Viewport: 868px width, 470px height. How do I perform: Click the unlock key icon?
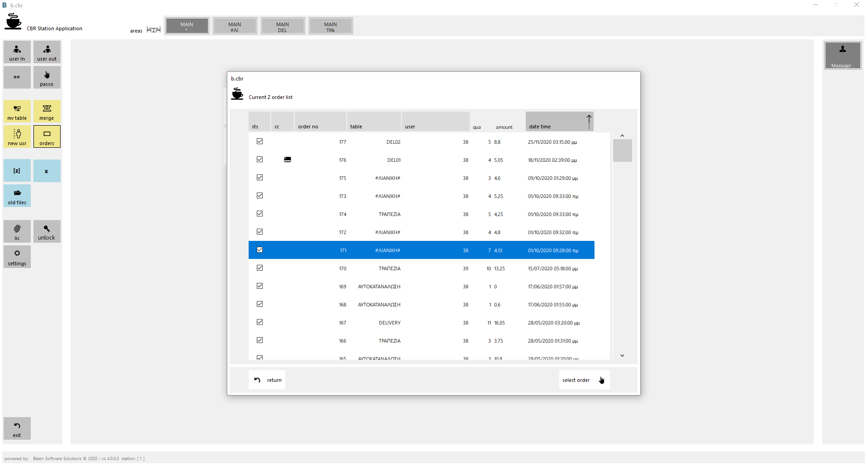click(x=47, y=229)
